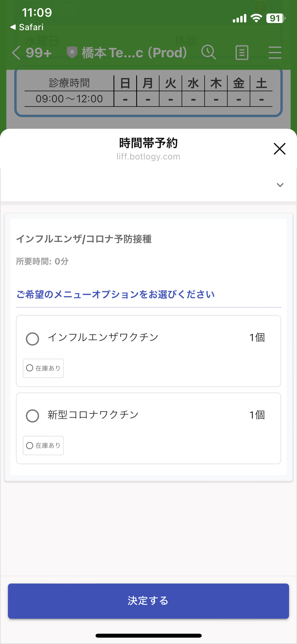The height and width of the screenshot is (644, 297).
Task: Tap the Wi-Fi status icon
Action: pyautogui.click(x=256, y=19)
